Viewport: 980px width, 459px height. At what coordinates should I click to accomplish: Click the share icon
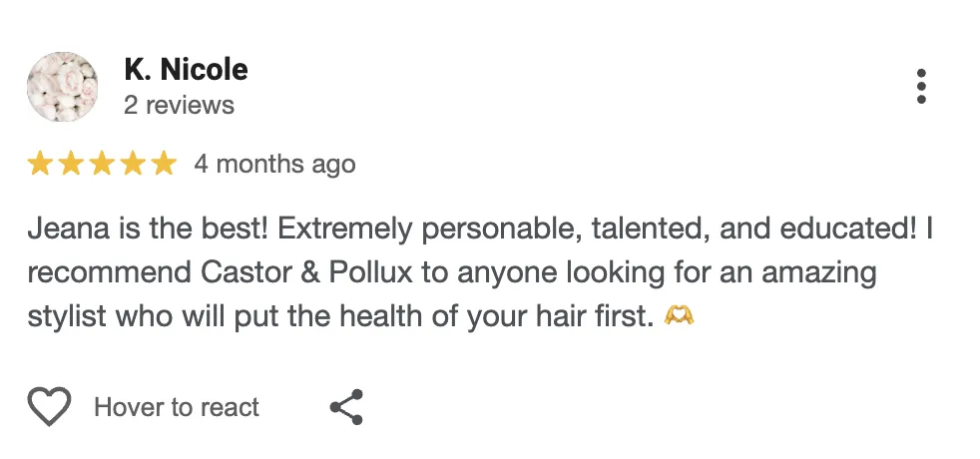pyautogui.click(x=346, y=407)
